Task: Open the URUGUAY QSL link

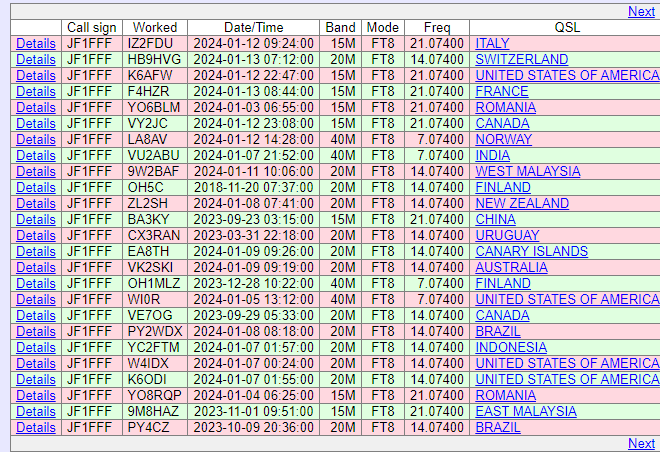Action: tap(507, 236)
